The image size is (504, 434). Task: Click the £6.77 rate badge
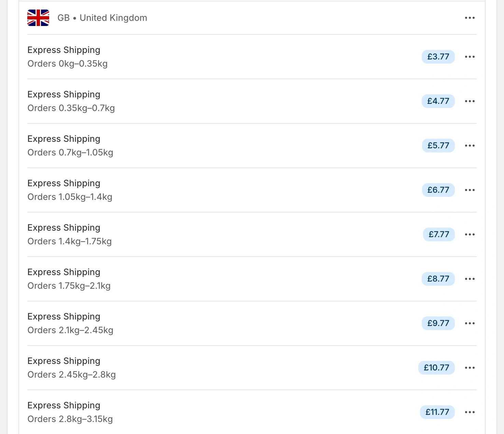[438, 190]
